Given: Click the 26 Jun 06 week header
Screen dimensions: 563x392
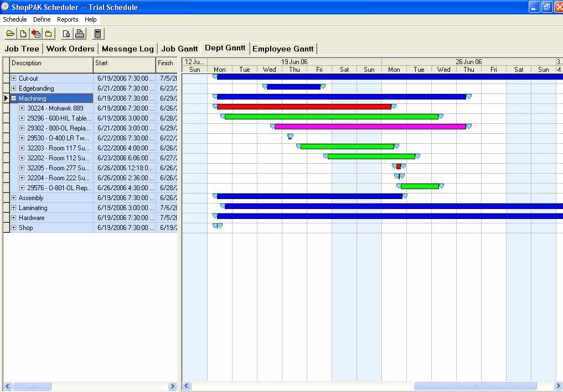Looking at the screenshot, I should pos(468,62).
